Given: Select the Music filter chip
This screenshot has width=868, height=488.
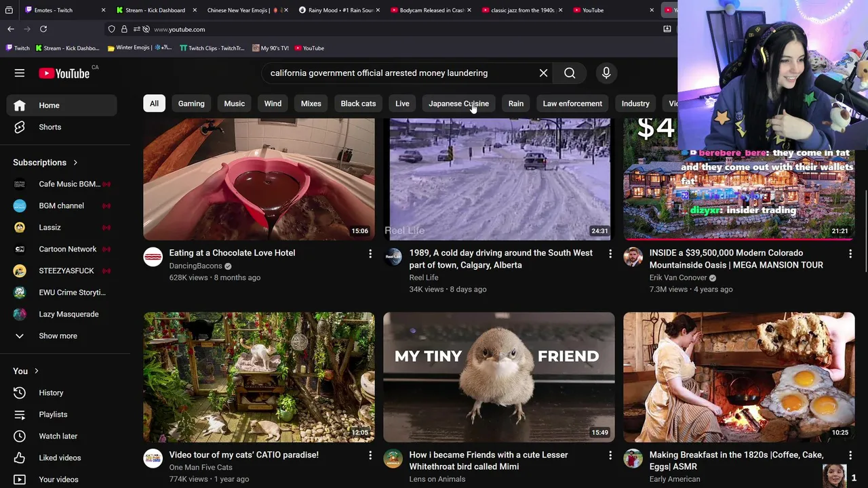Looking at the screenshot, I should (x=235, y=104).
